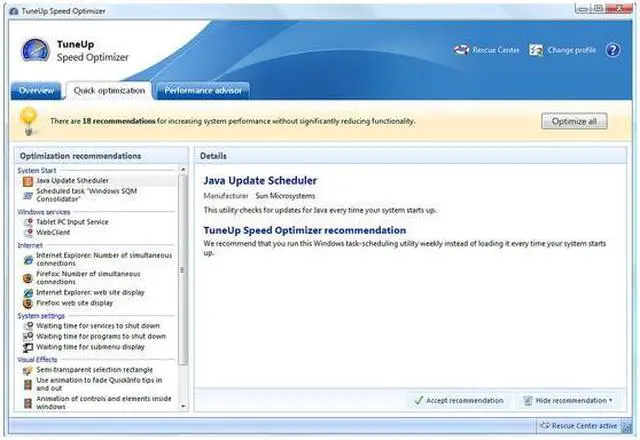
Task: Click the animation of controls icon
Action: coord(28,403)
